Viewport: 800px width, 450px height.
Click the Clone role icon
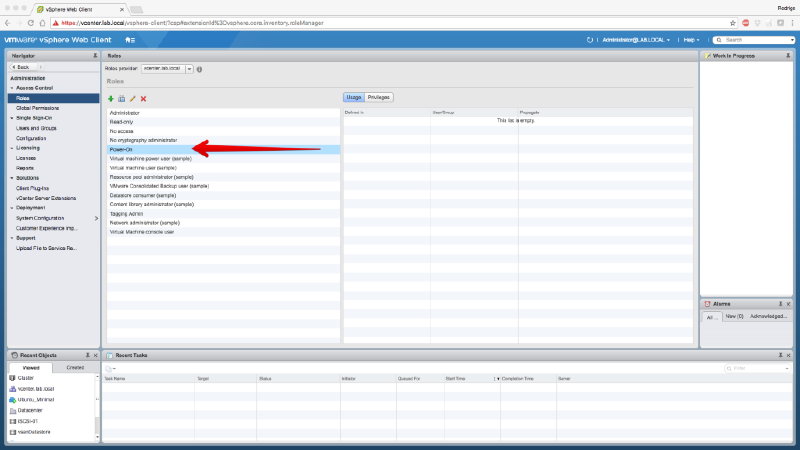coord(122,99)
